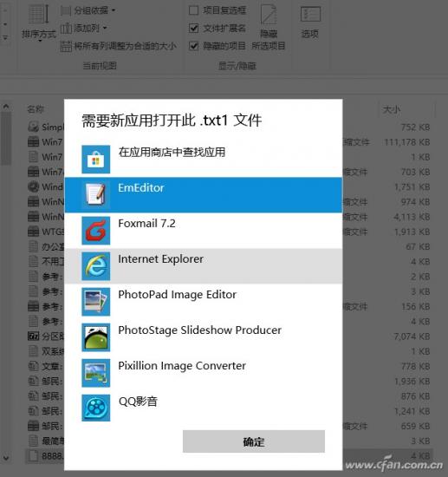Click the WTG archive icon in Explorer list
The height and width of the screenshot is (477, 448).
coord(33,232)
